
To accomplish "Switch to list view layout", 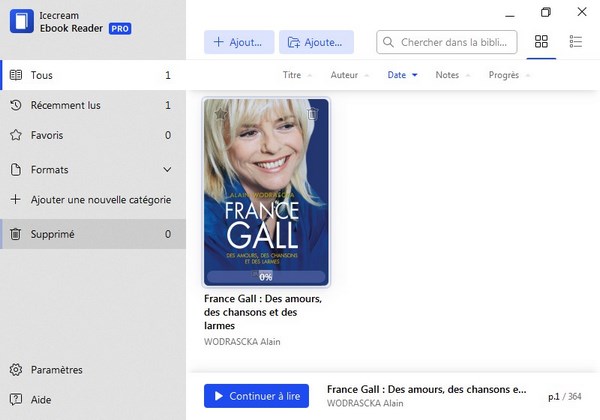I will pos(575,42).
